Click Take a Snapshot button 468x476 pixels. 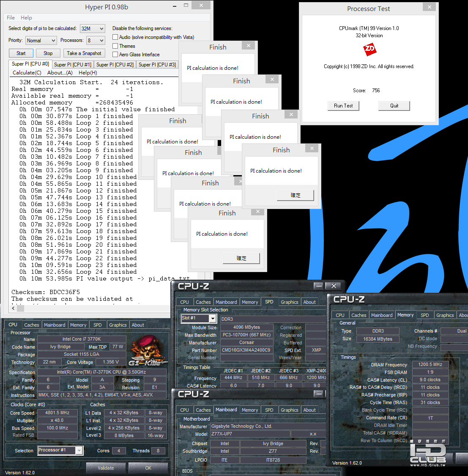click(x=84, y=53)
